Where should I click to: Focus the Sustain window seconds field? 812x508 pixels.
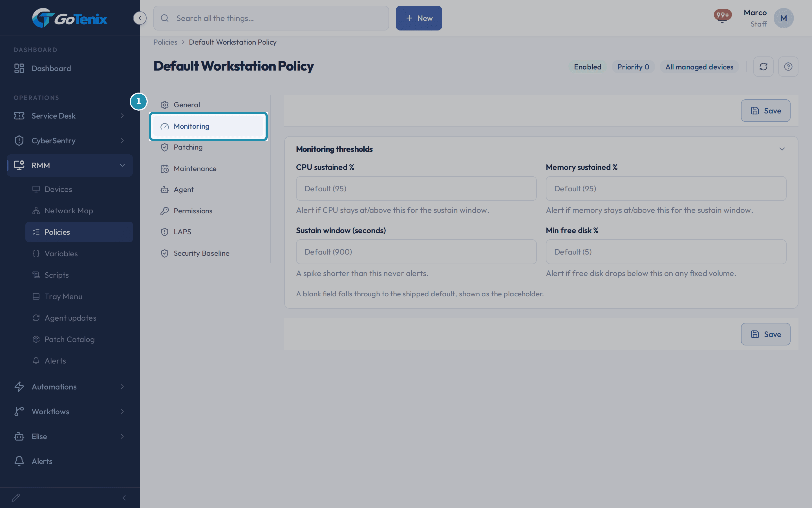point(416,252)
